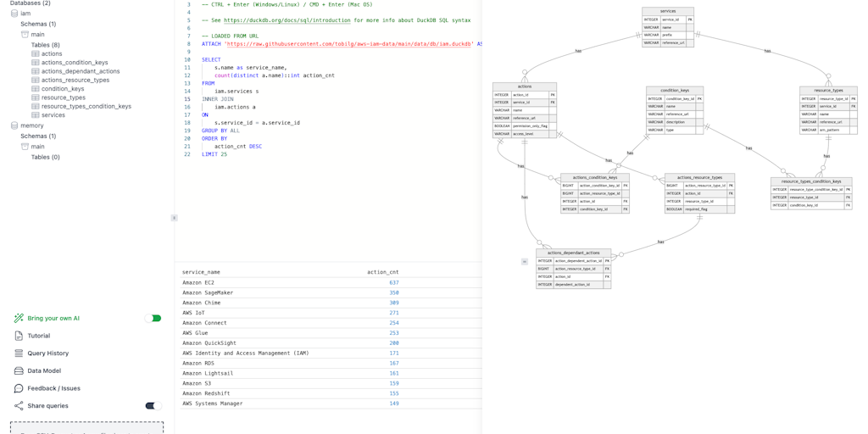Image resolution: width=868 pixels, height=434 pixels.
Task: Click the sidebar collapse handle on divider
Action: (x=175, y=218)
